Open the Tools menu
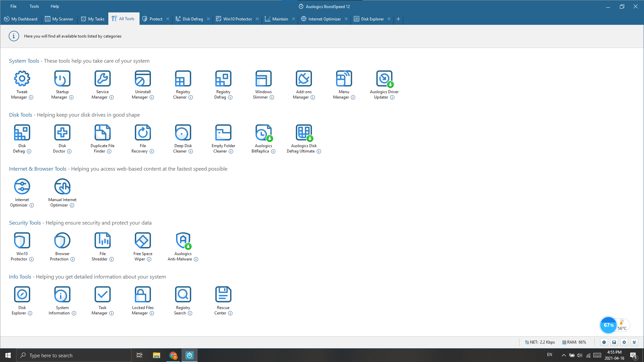Viewport: 644px width, 362px height. 34,6
